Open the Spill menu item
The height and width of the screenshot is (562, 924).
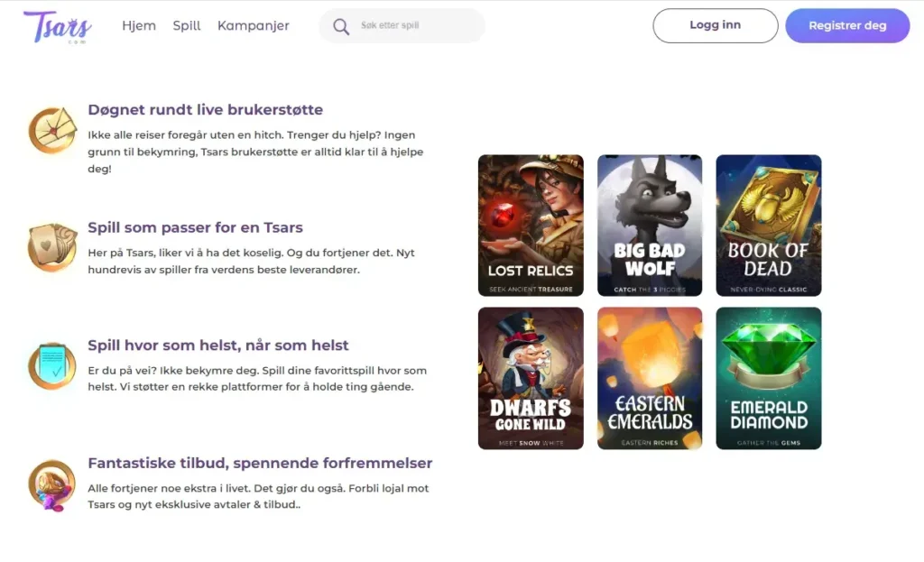coord(187,25)
